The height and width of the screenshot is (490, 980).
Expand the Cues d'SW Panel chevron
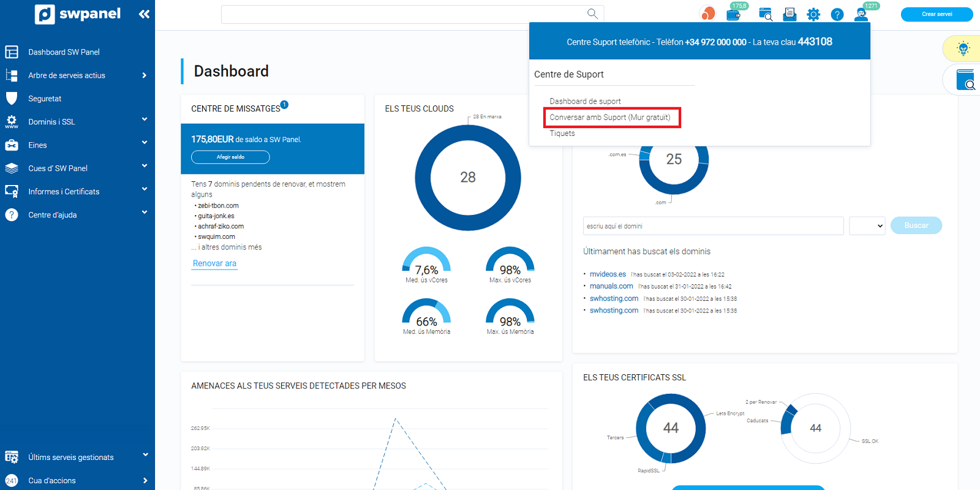[x=145, y=166]
